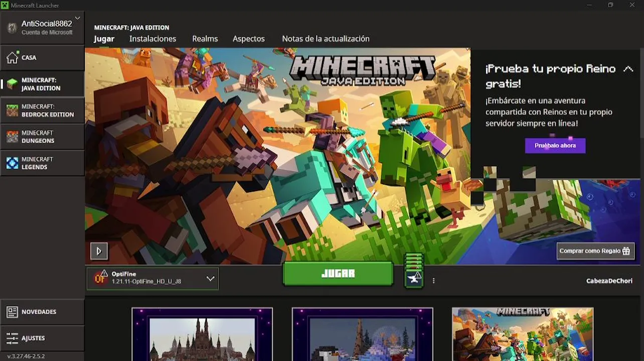
Task: Open the three-dot options menu
Action: tap(433, 281)
